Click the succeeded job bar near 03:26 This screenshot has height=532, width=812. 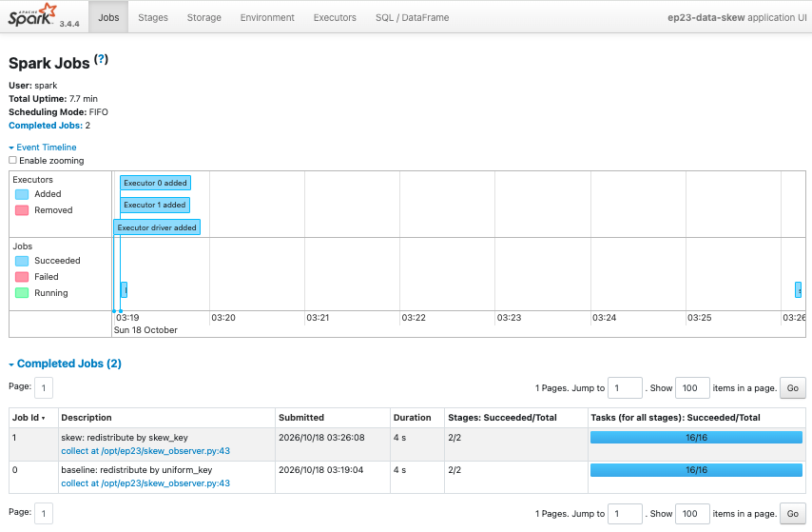pyautogui.click(x=798, y=289)
